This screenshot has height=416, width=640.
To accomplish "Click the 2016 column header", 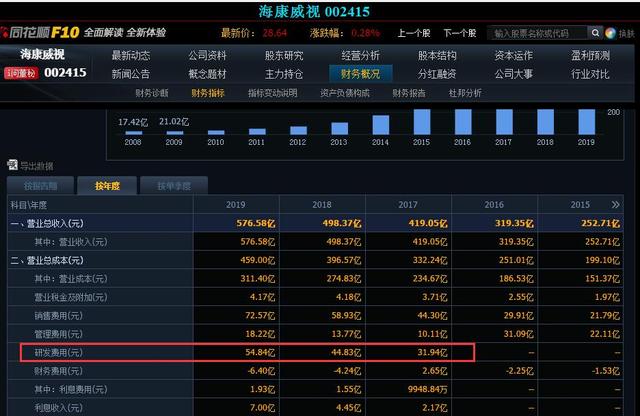I will pyautogui.click(x=494, y=205).
